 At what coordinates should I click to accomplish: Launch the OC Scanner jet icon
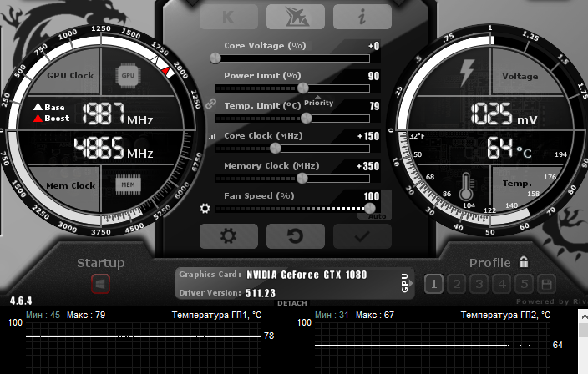(x=296, y=17)
